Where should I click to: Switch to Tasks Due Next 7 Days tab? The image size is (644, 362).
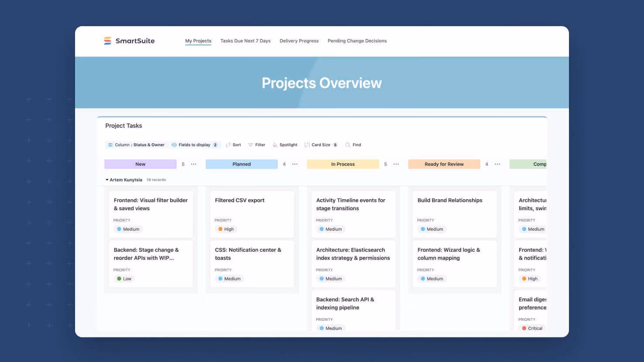click(245, 41)
